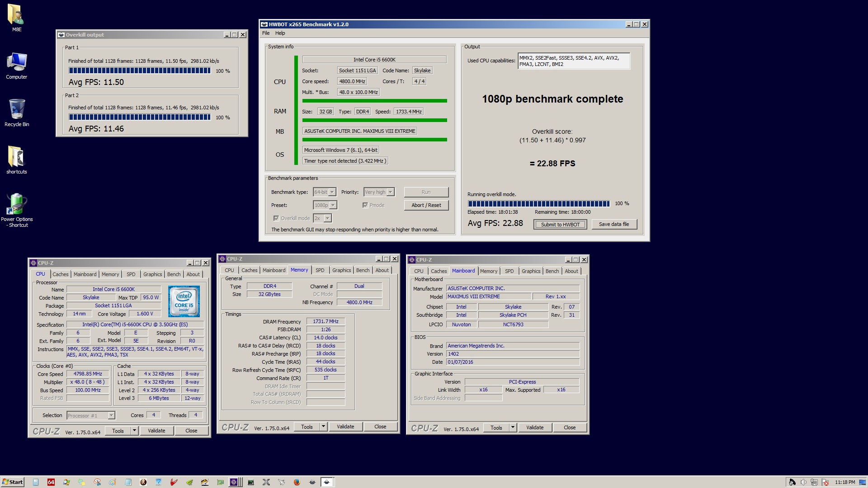Image resolution: width=868 pixels, height=488 pixels.
Task: Click the CAS# Latency 14.0 clocks value
Action: (x=326, y=338)
